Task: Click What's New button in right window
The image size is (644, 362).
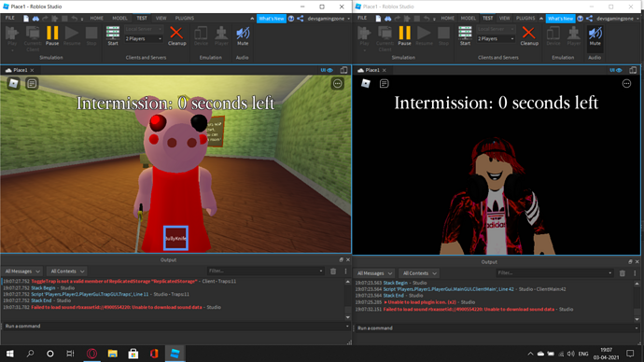Action: coord(560,19)
